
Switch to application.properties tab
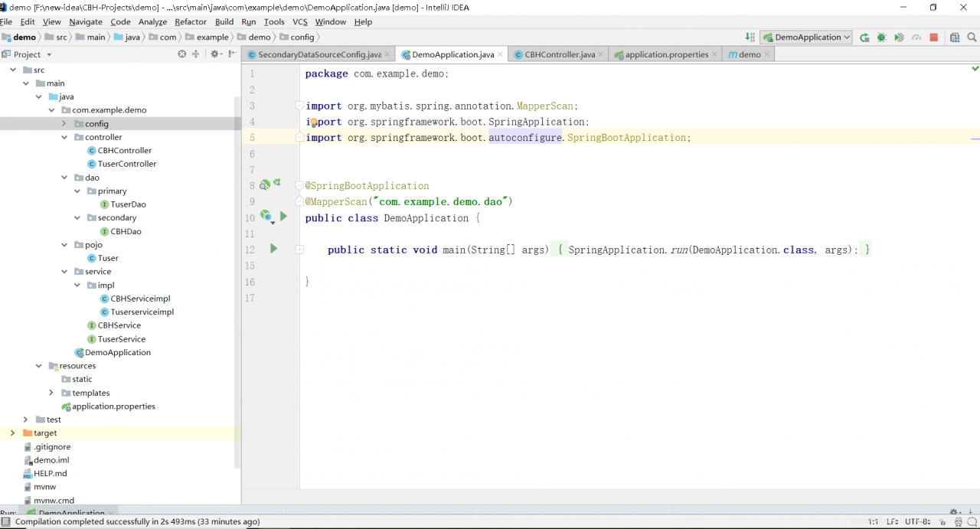[667, 54]
